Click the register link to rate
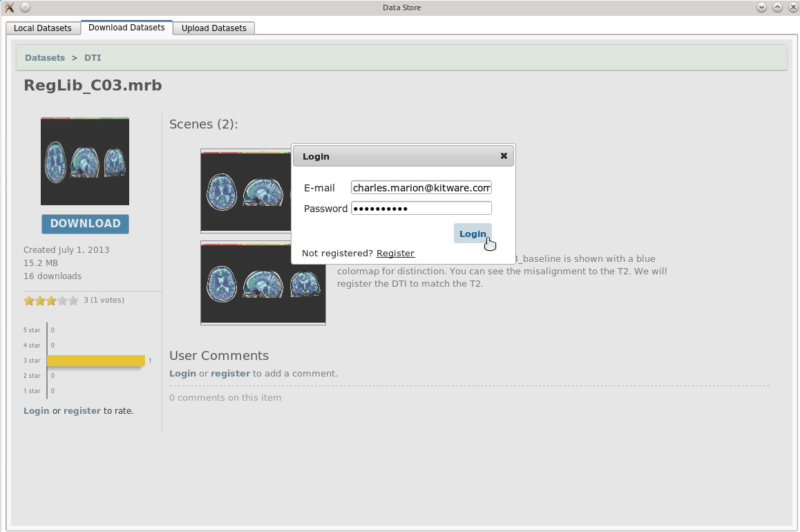This screenshot has height=532, width=800. tap(82, 411)
